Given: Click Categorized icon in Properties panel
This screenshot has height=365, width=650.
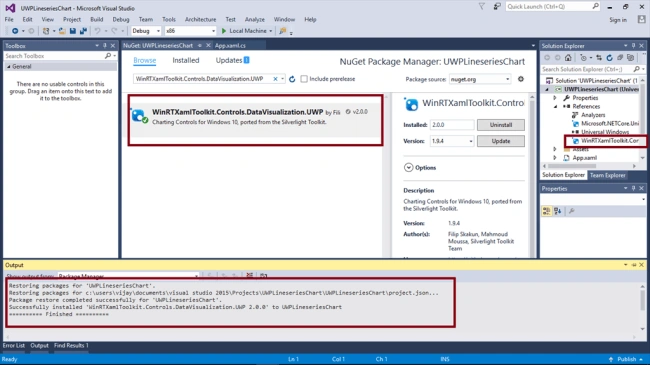Looking at the screenshot, I should click(x=547, y=211).
